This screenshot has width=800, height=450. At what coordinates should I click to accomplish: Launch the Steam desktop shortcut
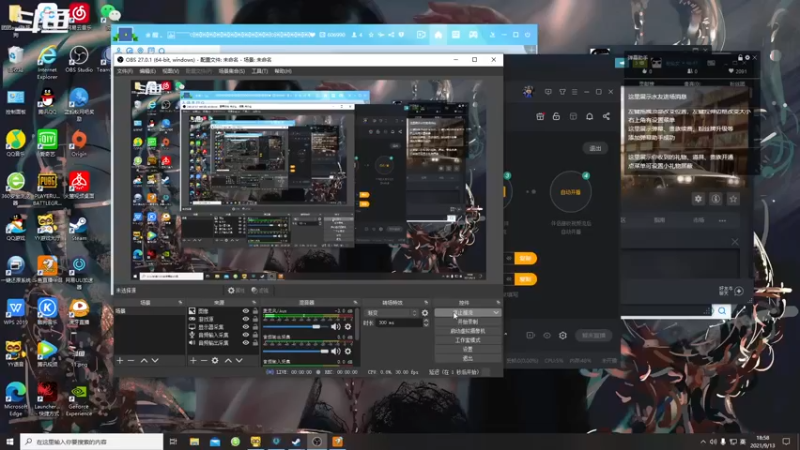[79, 228]
